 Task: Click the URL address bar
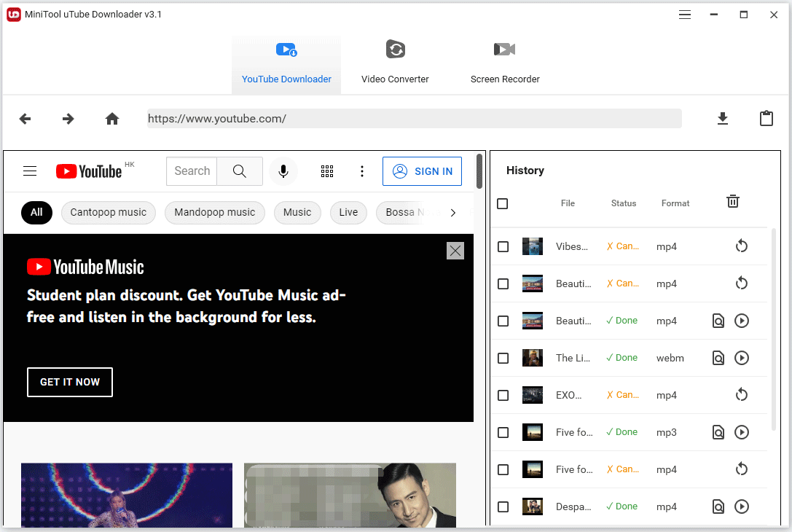point(414,119)
